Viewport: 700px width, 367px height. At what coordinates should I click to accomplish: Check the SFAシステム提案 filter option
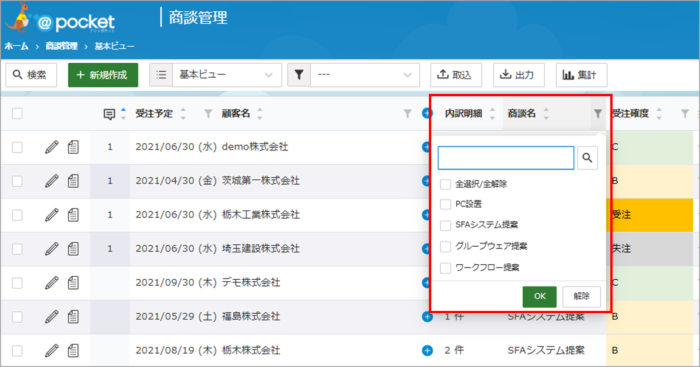click(x=446, y=225)
